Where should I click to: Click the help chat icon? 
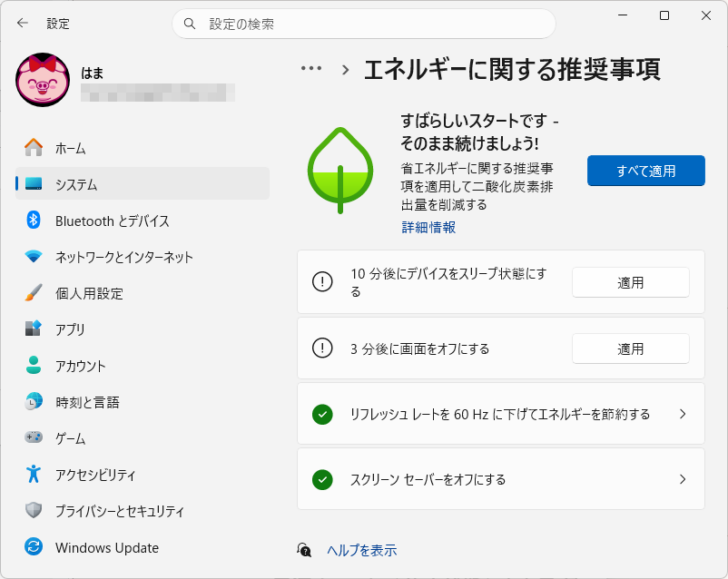pyautogui.click(x=304, y=550)
